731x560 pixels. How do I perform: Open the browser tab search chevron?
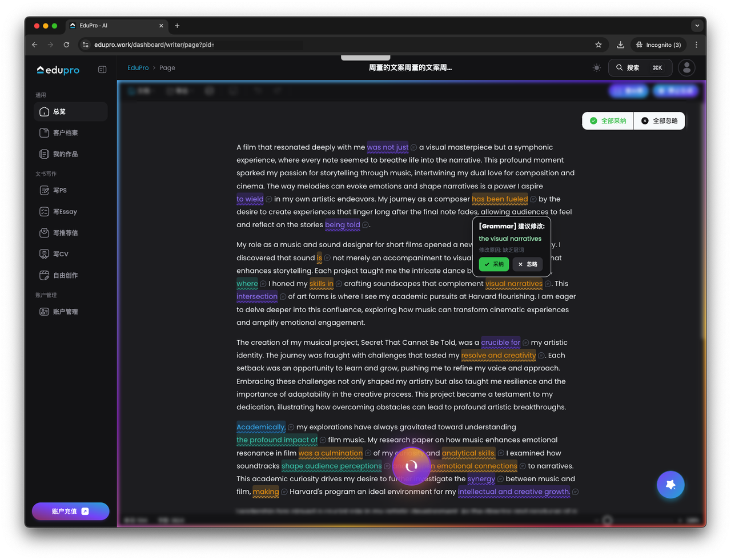pos(697,26)
